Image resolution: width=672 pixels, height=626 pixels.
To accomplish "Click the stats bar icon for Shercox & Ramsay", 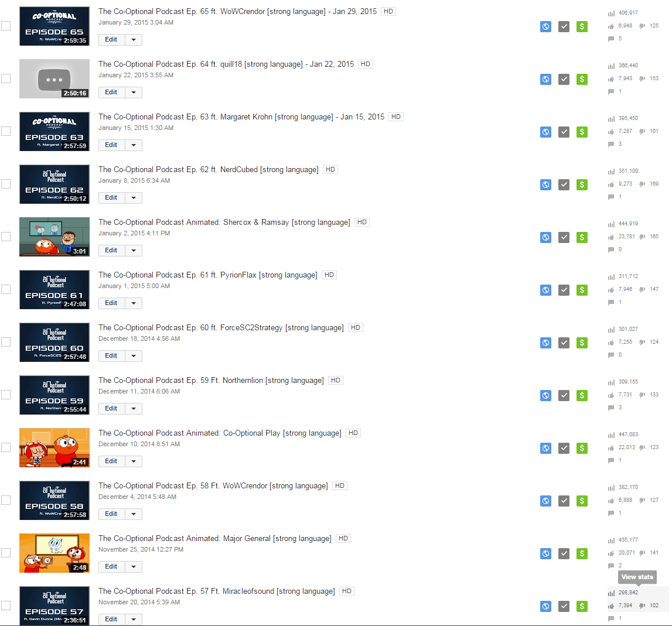I will [x=611, y=224].
